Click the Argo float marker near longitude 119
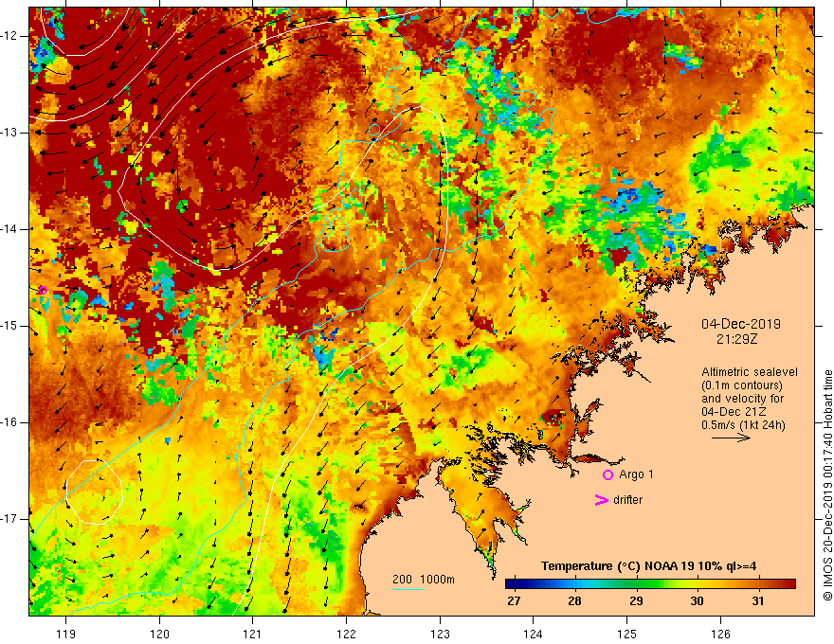The width and height of the screenshot is (834, 644). tap(43, 290)
